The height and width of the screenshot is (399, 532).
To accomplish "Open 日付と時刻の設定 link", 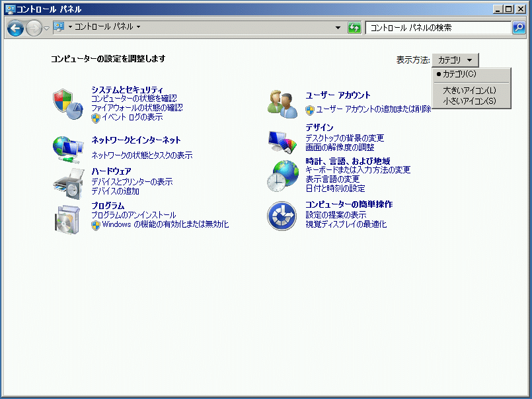I will pyautogui.click(x=335, y=188).
